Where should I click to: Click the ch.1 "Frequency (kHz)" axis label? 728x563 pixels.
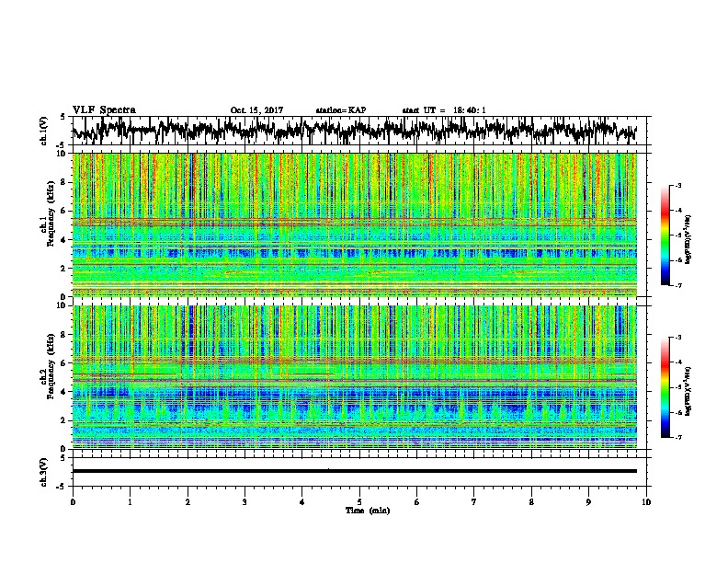tap(51, 214)
